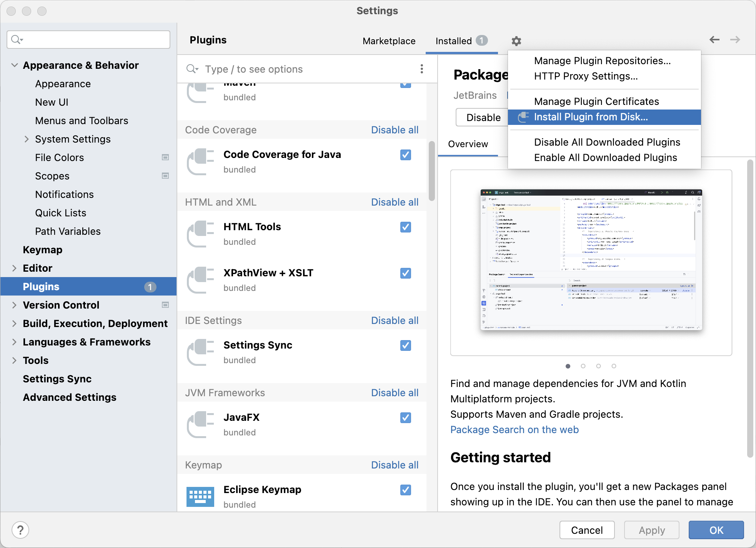Select the second screenshot carousel dot

coord(583,366)
